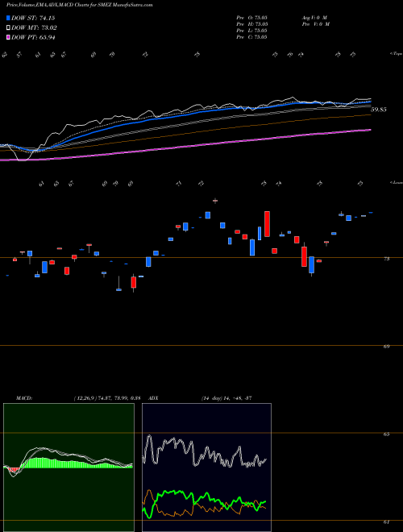Click the green MACD histogram panel
403x532 pixels.
(x=69, y=468)
